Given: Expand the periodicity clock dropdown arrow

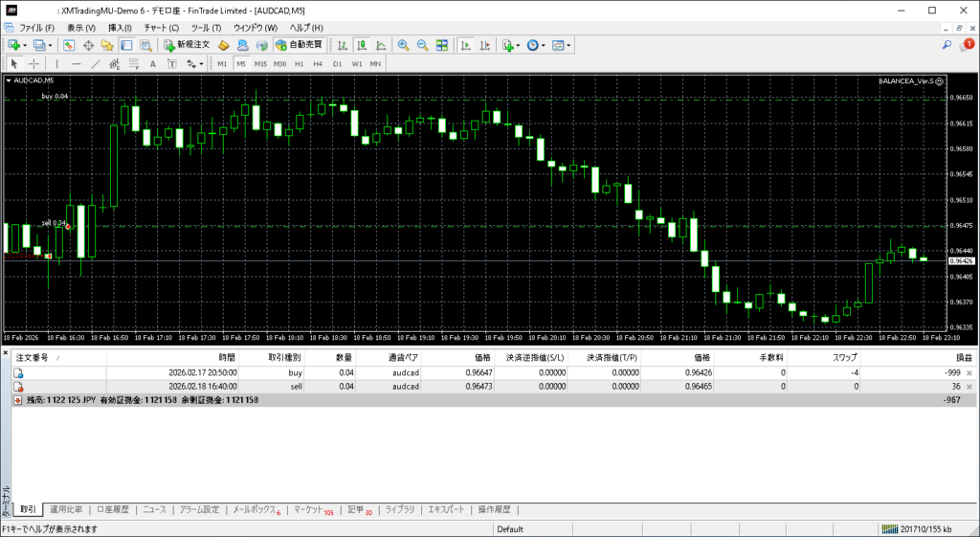Looking at the screenshot, I should pos(544,45).
